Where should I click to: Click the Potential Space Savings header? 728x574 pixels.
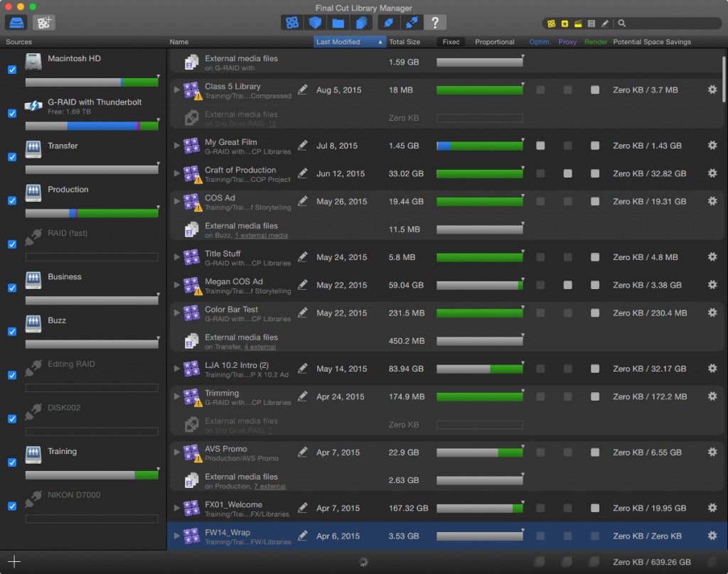pyautogui.click(x=652, y=42)
